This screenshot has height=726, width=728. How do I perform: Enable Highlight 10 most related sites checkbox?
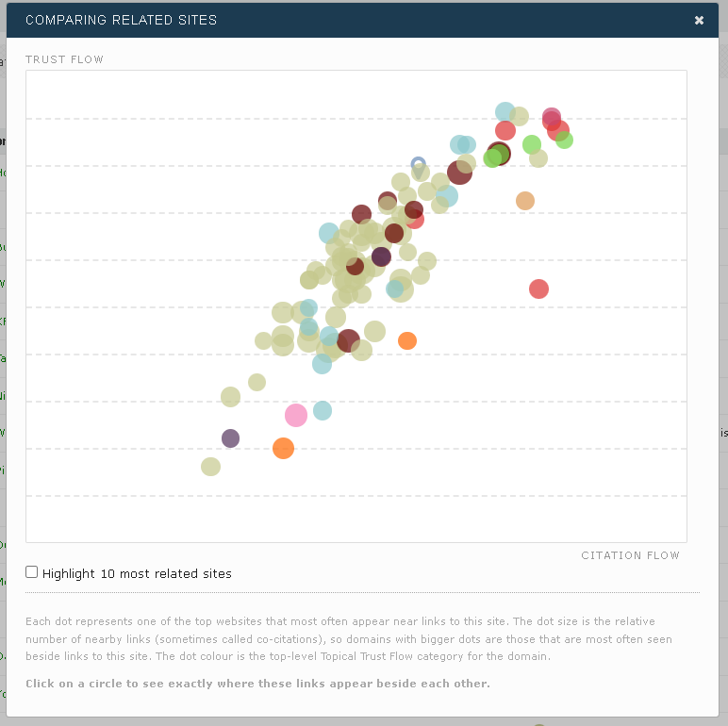tap(32, 572)
